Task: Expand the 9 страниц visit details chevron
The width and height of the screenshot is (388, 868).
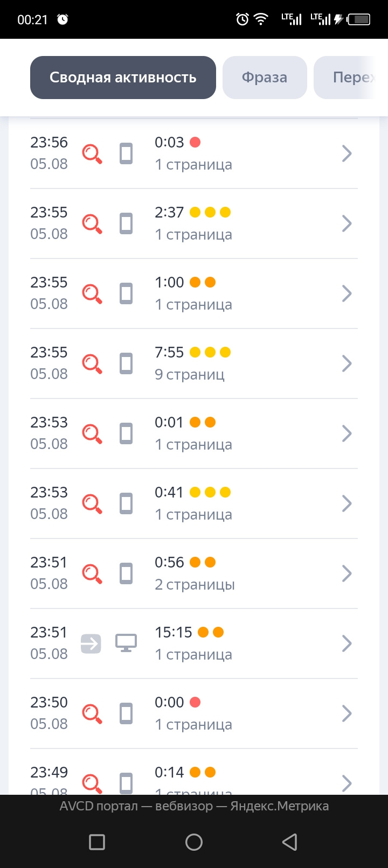Action: point(347,363)
